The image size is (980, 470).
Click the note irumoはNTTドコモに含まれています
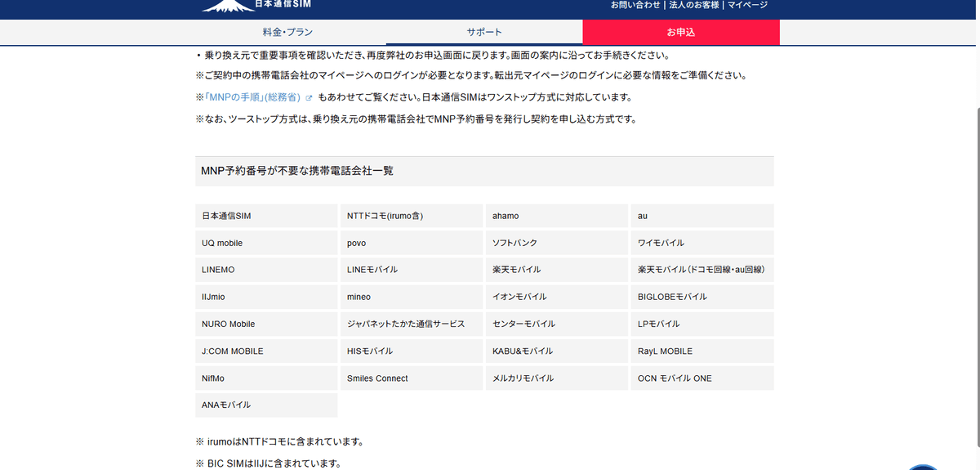279,441
